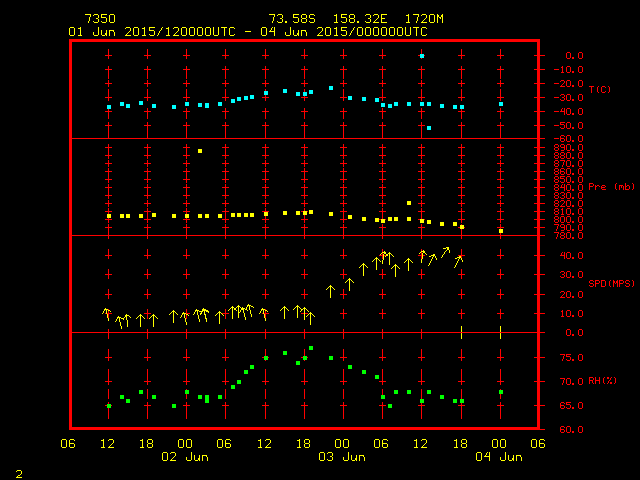
Task: Click the number 2 in bottom-left corner
Action: (x=18, y=471)
